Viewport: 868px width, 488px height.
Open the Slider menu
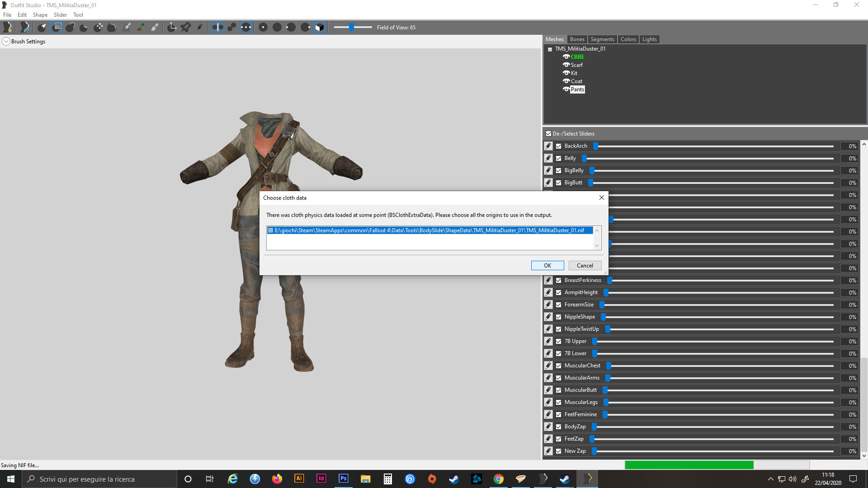[x=60, y=15]
